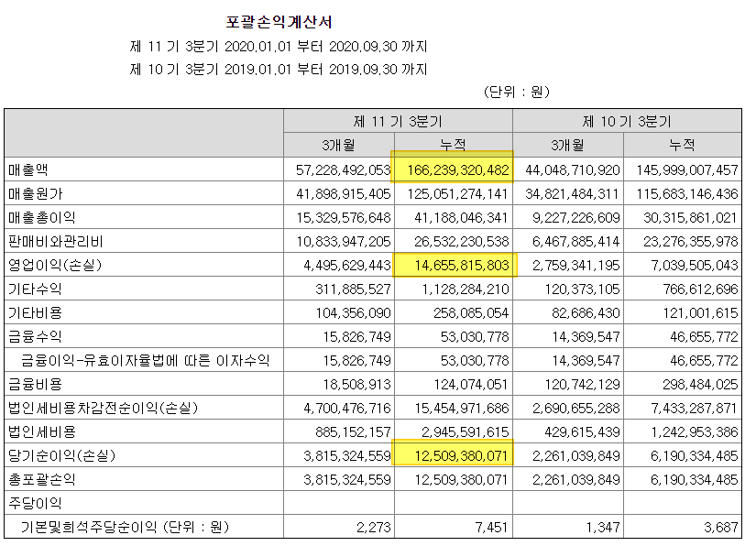Click gross profit value 15,329,576,648
Image resolution: width=756 pixels, height=546 pixels.
344,217
